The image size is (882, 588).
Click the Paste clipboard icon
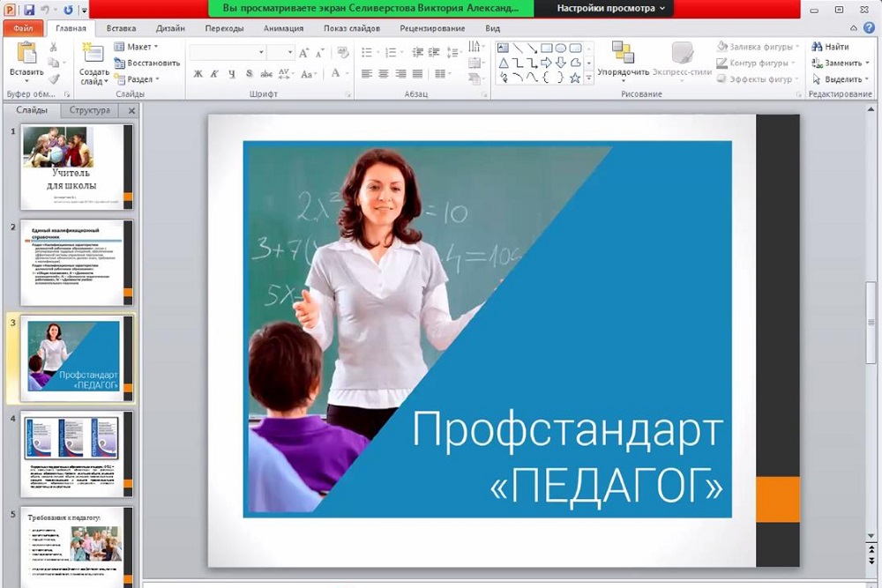[x=26, y=53]
